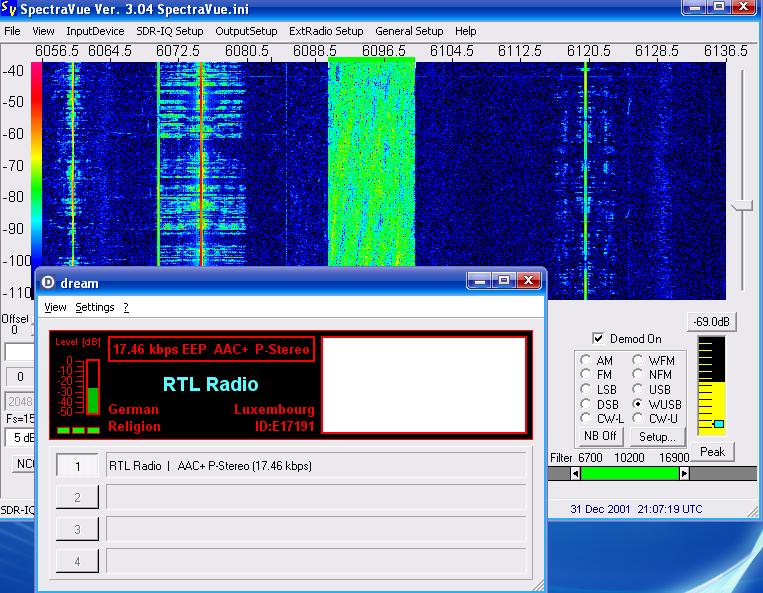Select service button 4 in dream
The image size is (763, 593).
coord(77,561)
